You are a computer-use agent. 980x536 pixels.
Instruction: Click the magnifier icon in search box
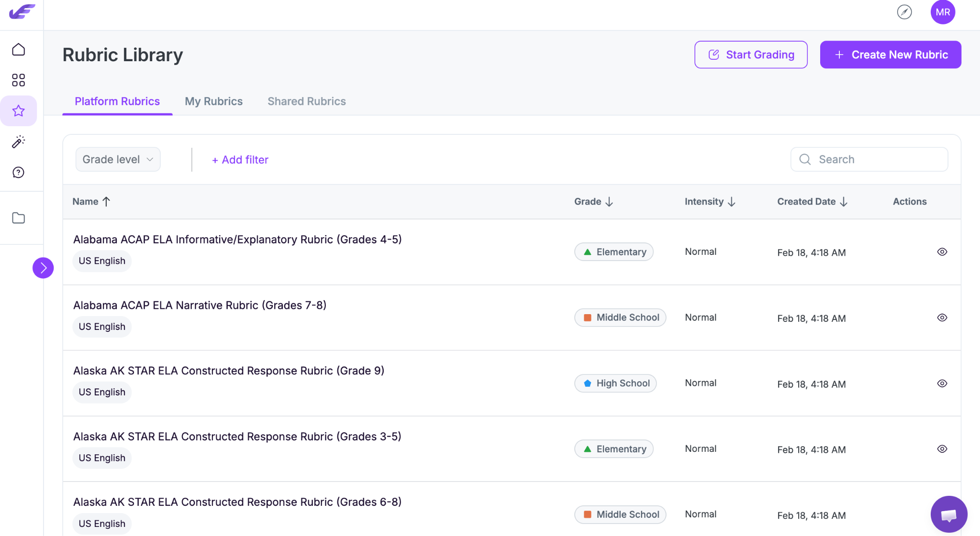pos(805,159)
